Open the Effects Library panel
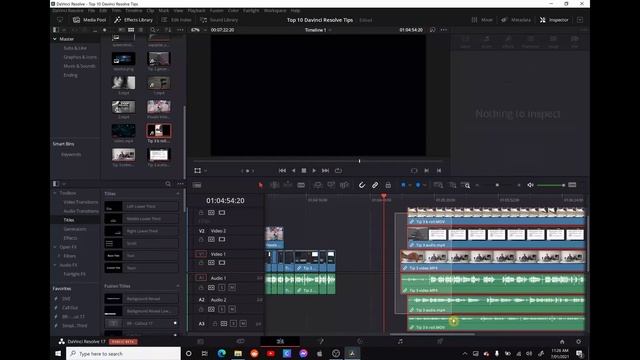The height and width of the screenshot is (360, 640). pos(133,20)
